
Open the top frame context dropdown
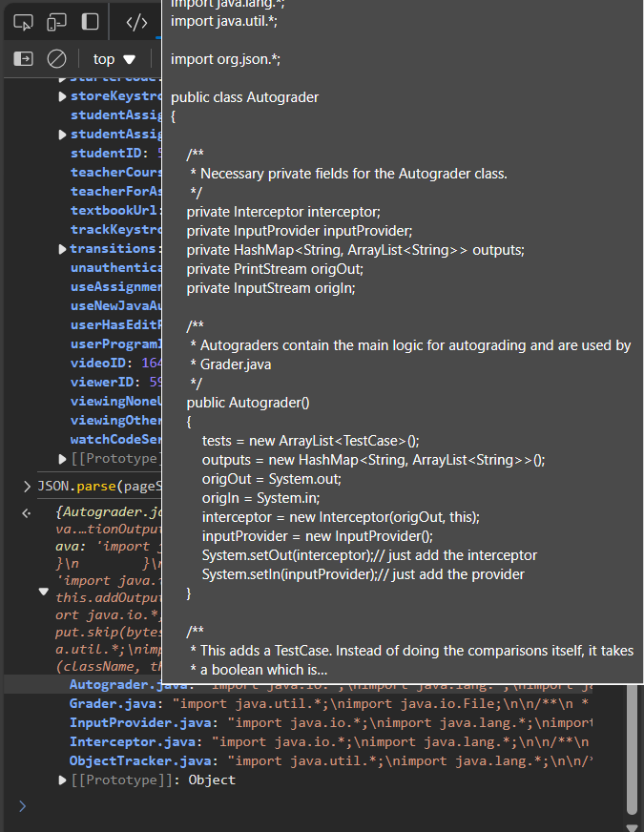[108, 58]
